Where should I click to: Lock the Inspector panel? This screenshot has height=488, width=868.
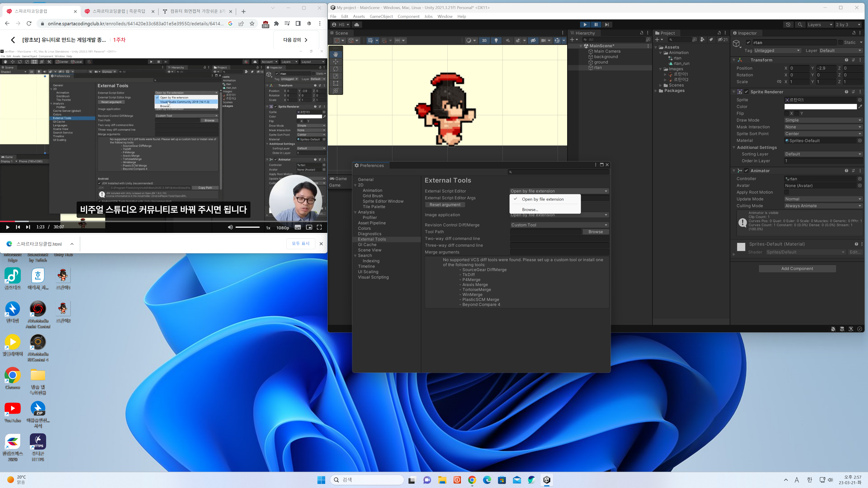click(x=854, y=33)
